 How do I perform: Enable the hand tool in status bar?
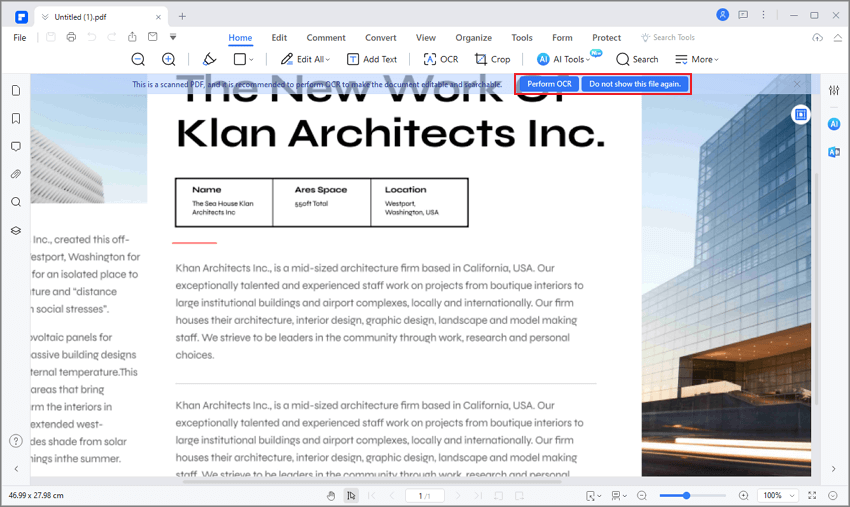point(331,495)
